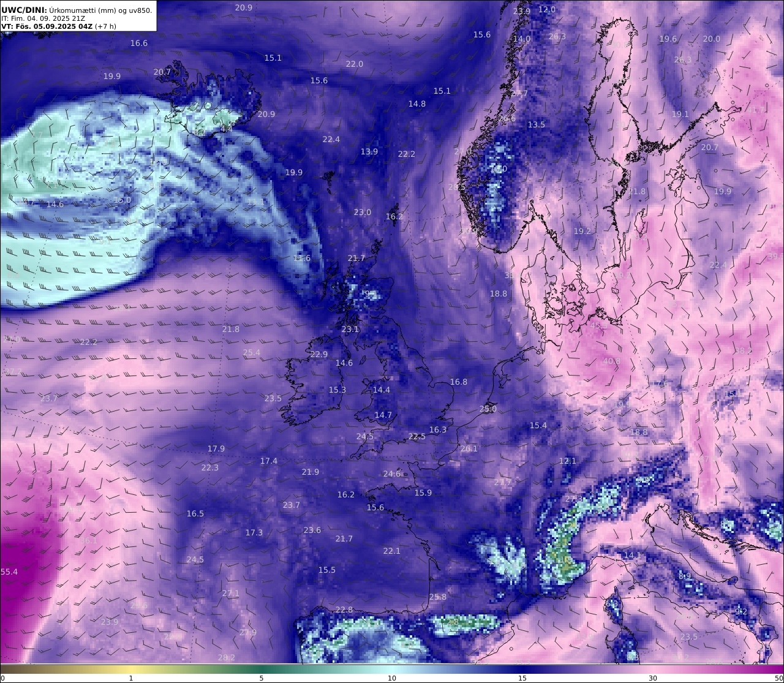The image size is (784, 683).
Task: Click the map value 13.9
Action: pyautogui.click(x=369, y=152)
